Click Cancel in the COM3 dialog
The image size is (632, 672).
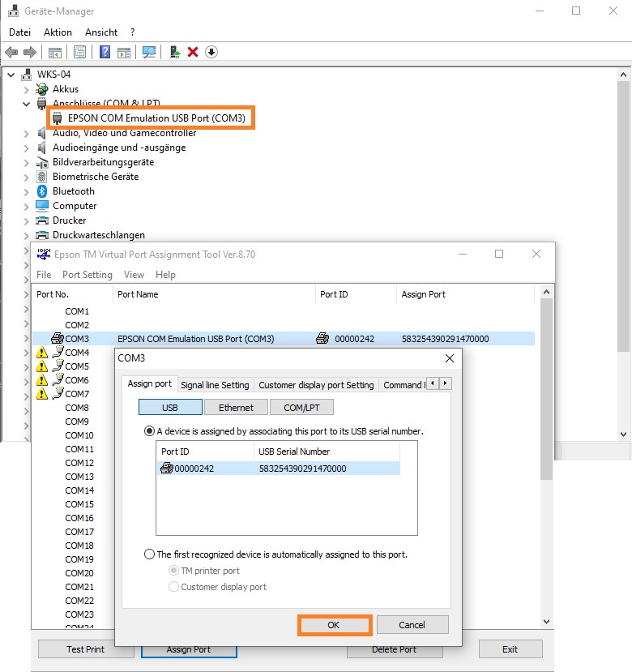point(412,625)
